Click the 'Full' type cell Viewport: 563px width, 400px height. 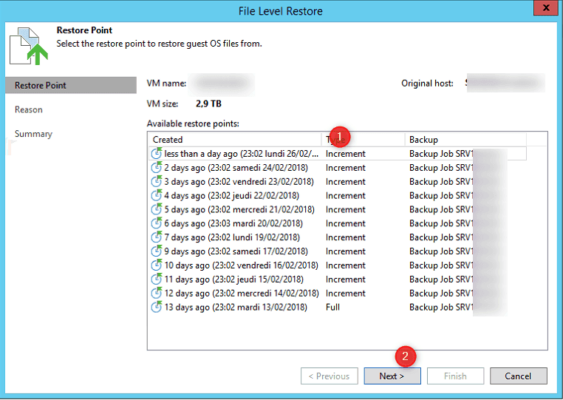pos(332,307)
